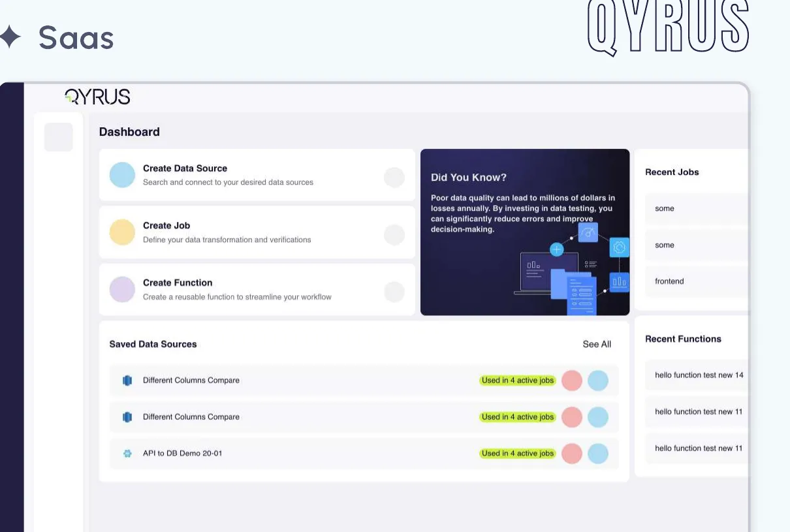Click the Dashboard heading
The image size is (790, 532).
coord(129,132)
